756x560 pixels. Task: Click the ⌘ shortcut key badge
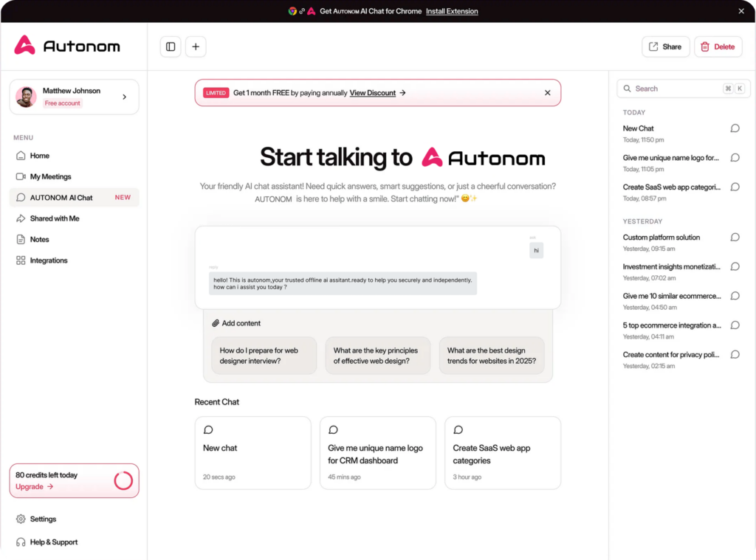coord(728,89)
